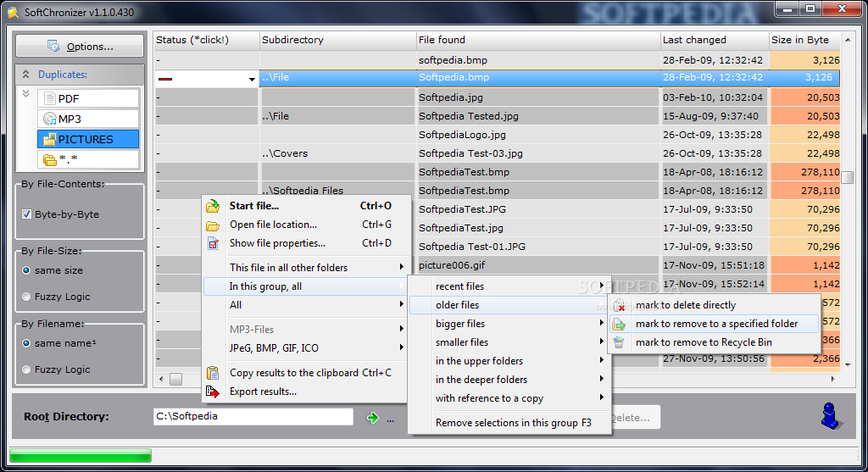The image size is (868, 472).
Task: Click the green arrow next to root directory
Action: click(x=373, y=418)
